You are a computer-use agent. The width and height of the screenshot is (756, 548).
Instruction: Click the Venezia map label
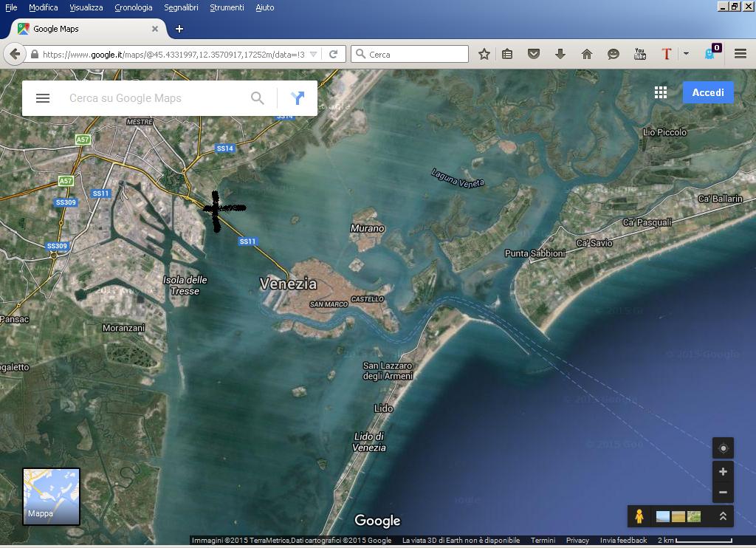pyautogui.click(x=289, y=284)
